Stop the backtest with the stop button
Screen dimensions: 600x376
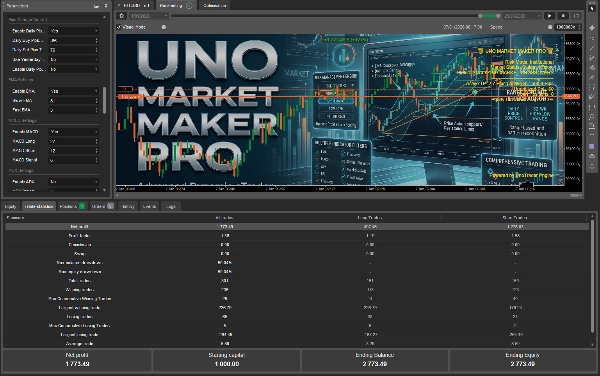click(x=563, y=16)
